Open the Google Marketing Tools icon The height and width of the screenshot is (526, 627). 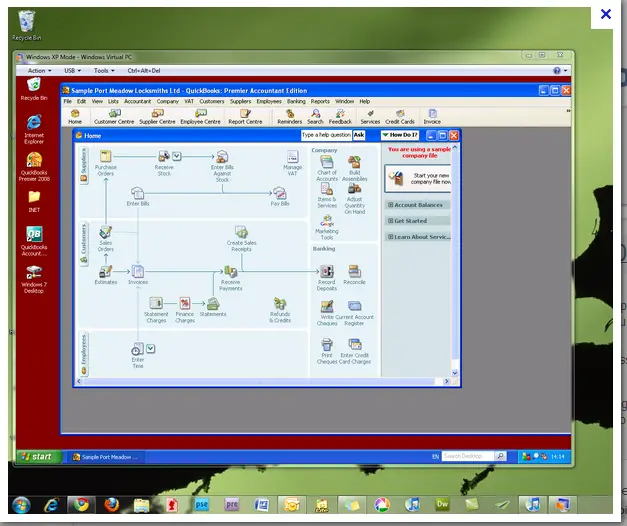[327, 221]
